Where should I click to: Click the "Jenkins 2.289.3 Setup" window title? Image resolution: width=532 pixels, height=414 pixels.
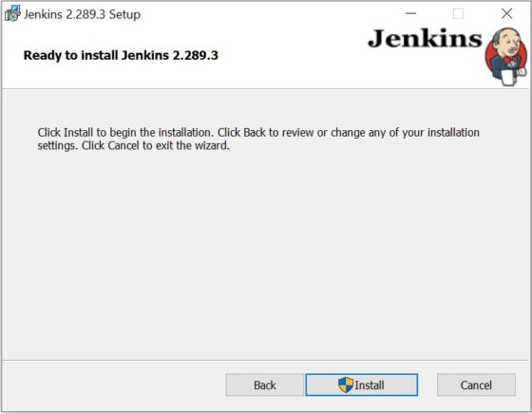(x=82, y=14)
